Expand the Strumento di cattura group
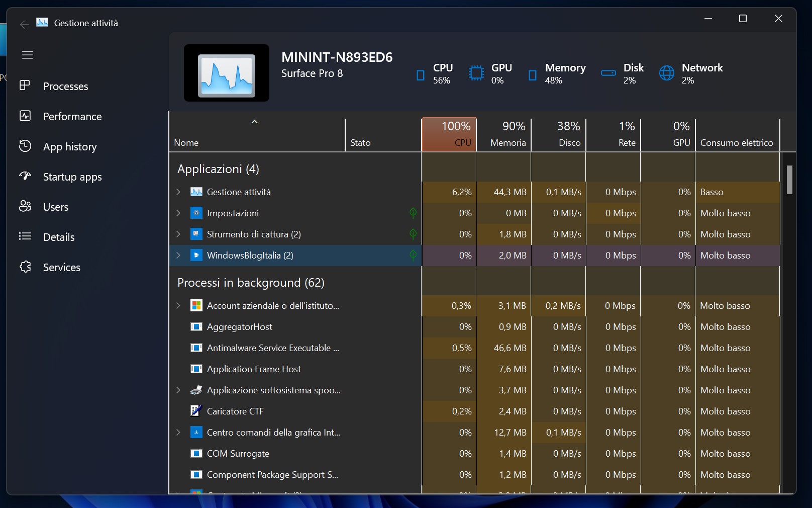This screenshot has height=508, width=812. coord(178,234)
